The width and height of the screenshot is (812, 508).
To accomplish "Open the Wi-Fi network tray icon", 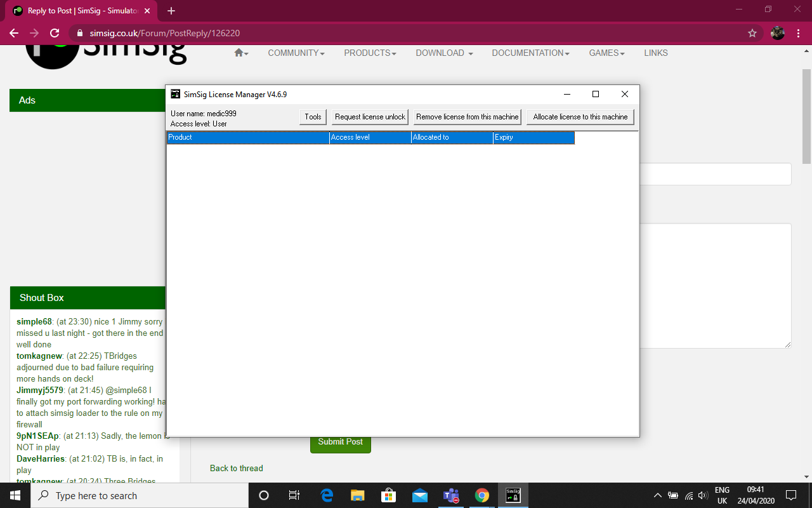I will coord(688,495).
